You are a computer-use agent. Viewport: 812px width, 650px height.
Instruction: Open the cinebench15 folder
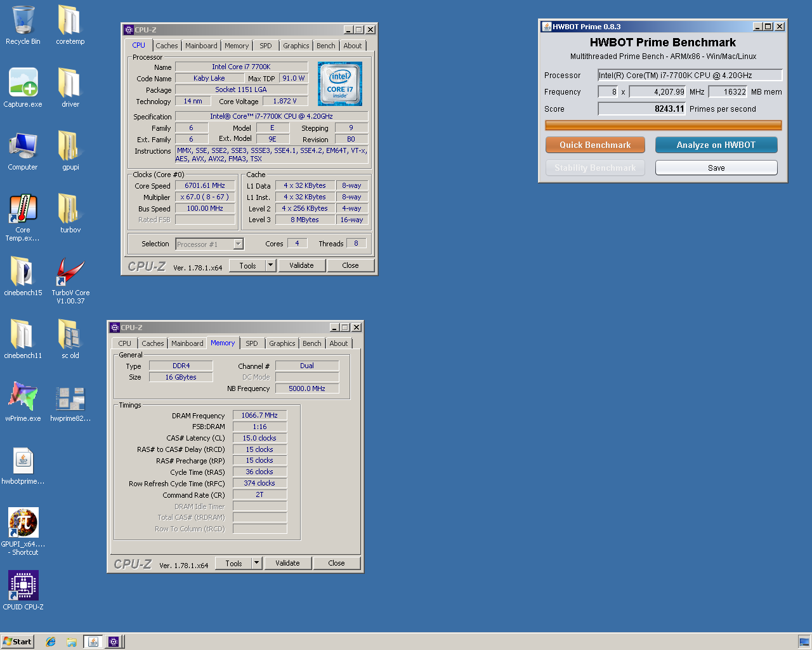[x=23, y=276]
